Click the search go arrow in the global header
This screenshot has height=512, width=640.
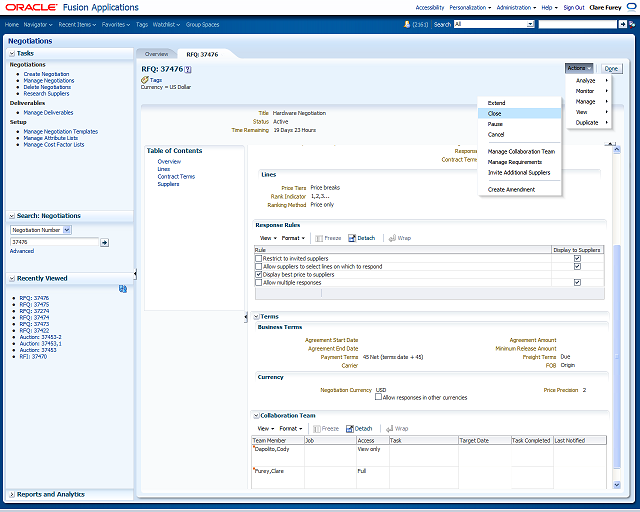click(x=622, y=24)
